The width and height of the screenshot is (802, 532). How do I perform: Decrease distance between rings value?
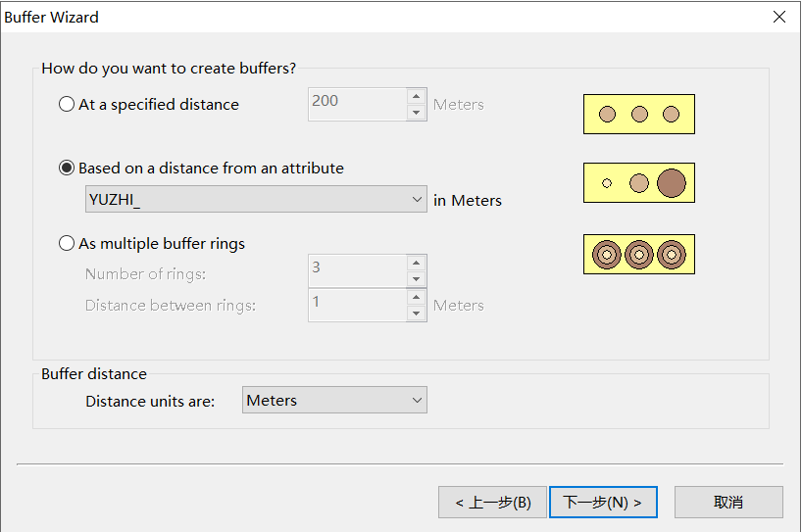point(417,313)
